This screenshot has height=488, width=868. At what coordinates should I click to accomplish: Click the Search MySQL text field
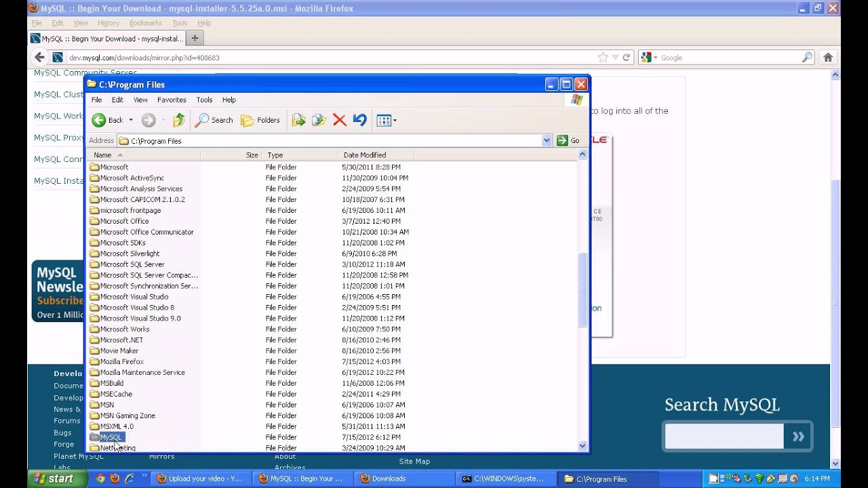(x=724, y=436)
